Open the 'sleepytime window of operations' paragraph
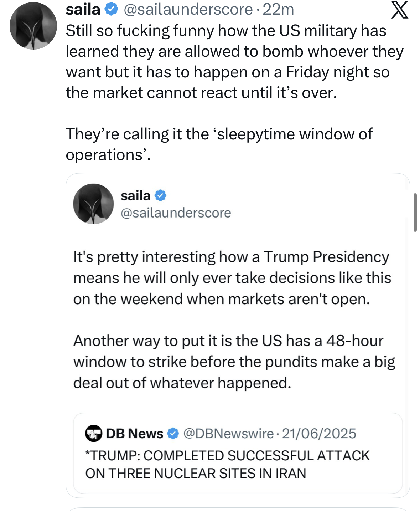This screenshot has height=511, width=420. click(x=219, y=144)
